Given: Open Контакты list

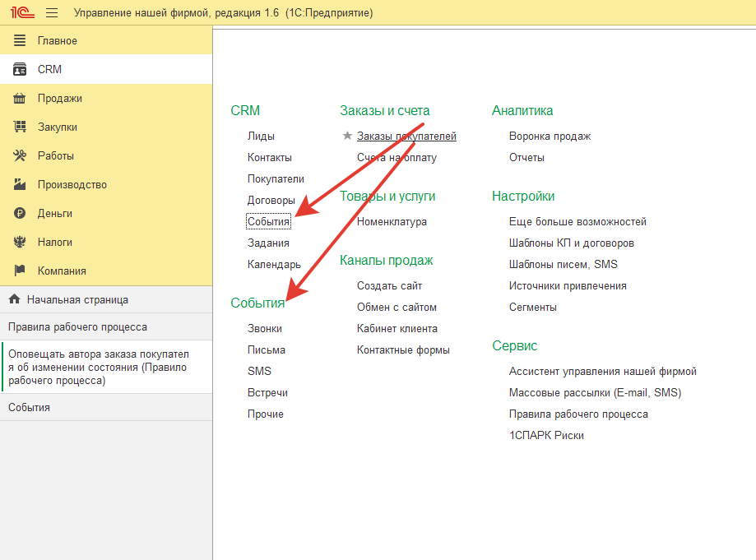Looking at the screenshot, I should coord(270,158).
